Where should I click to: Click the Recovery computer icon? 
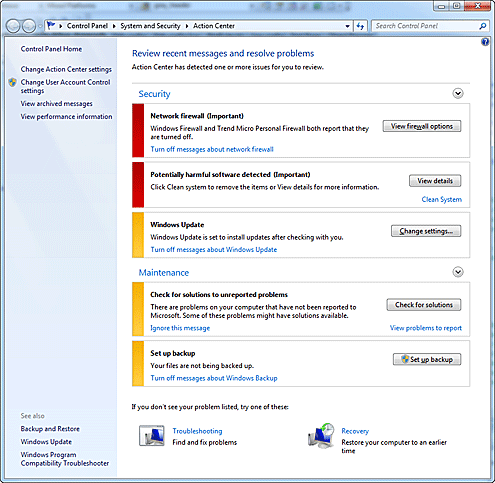pyautogui.click(x=321, y=436)
